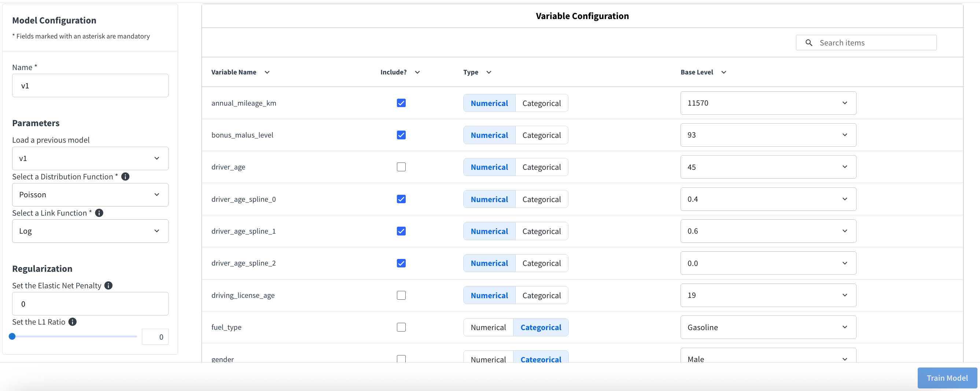Set driver_age type to Categorical
The image size is (980, 391).
tap(541, 167)
